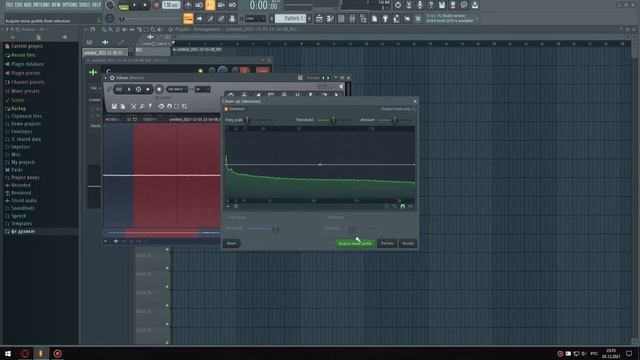Open the FILE menu
640x360 pixels.
coord(9,5)
